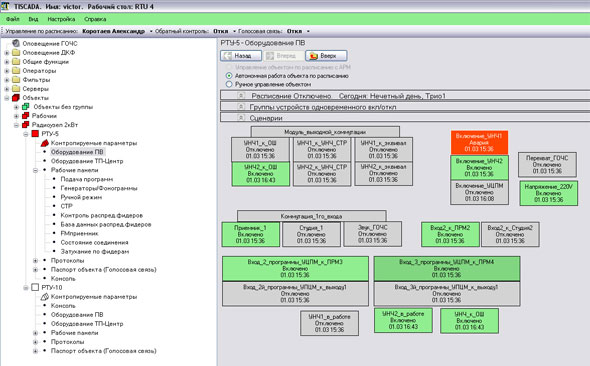Screen dimensions: 590x366
Task: Click Коммутация_1го_входа header
Action: point(312,216)
